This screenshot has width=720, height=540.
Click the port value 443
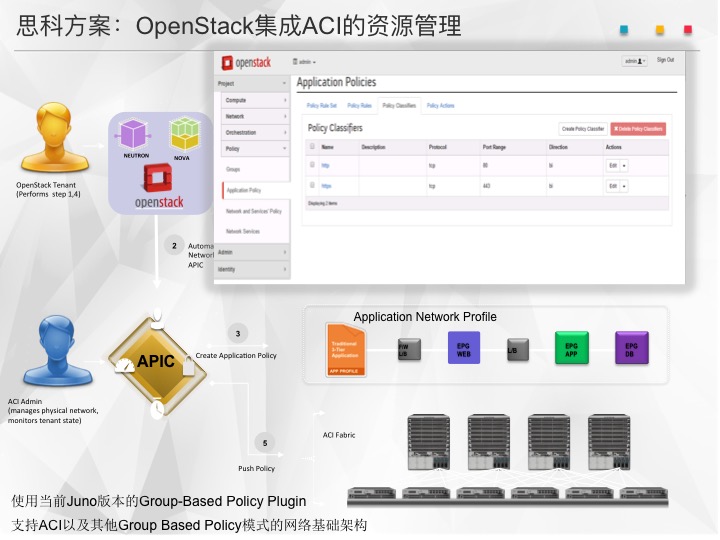pos(486,186)
